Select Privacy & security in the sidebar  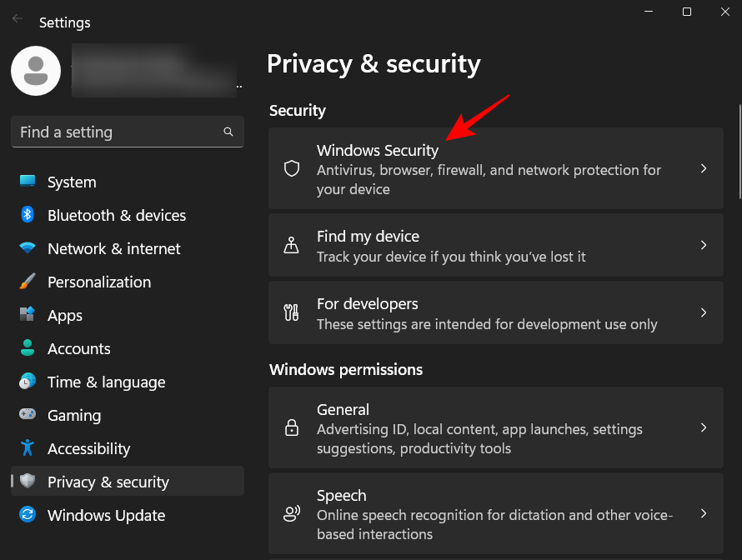click(x=108, y=481)
